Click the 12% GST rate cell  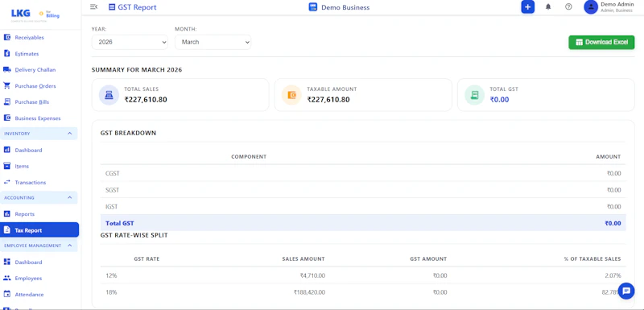click(111, 275)
